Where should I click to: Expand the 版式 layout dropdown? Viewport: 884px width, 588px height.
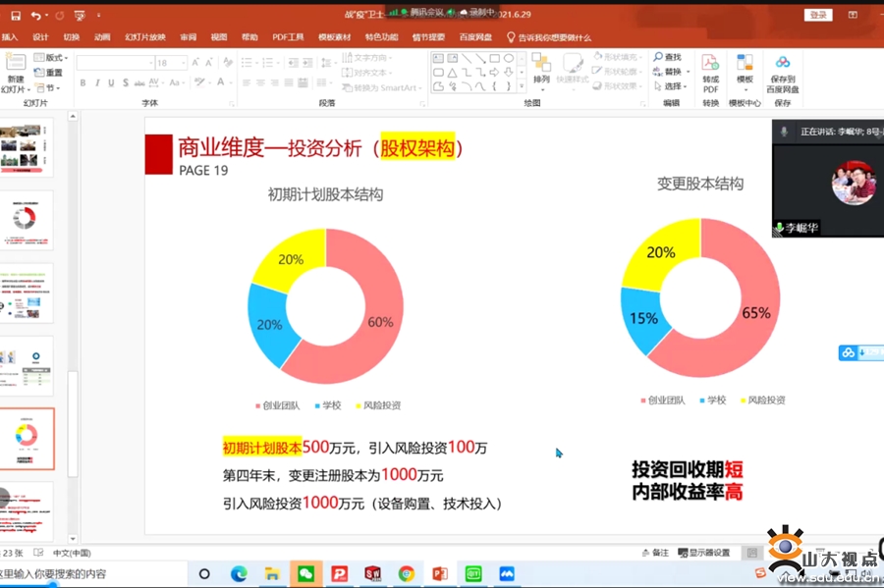tap(52, 58)
